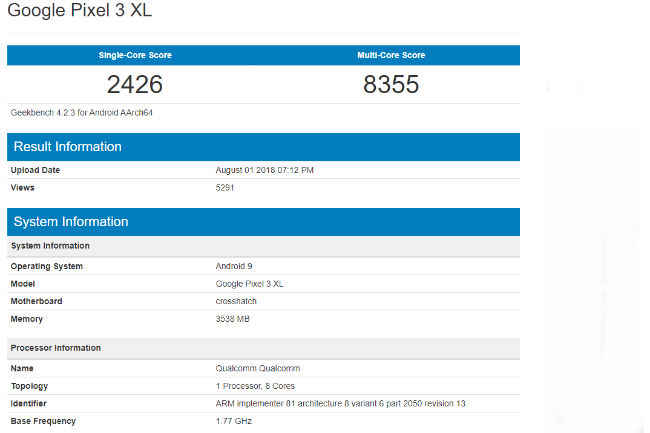Screen dimensions: 650x433
Task: Select the Model label
Action: [23, 284]
